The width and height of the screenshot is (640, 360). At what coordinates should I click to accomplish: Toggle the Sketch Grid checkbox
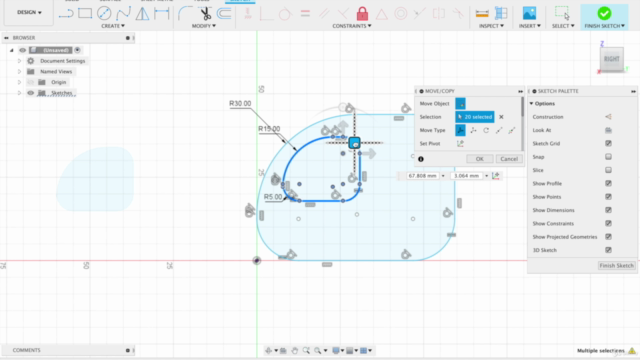(x=608, y=143)
